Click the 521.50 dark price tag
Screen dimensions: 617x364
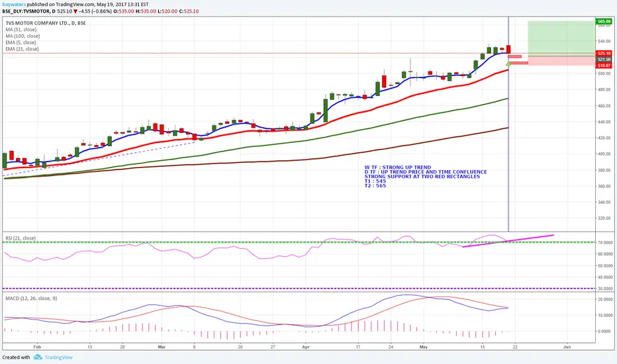(604, 60)
